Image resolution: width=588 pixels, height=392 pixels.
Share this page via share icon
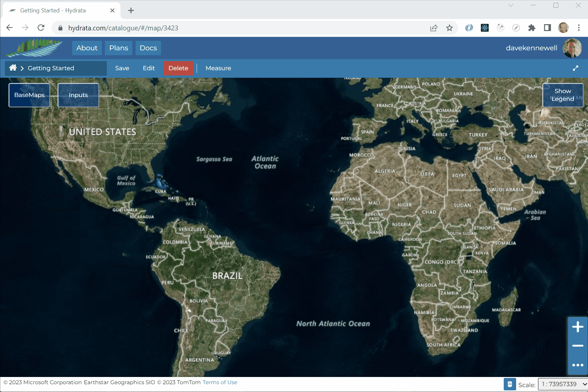tap(434, 28)
